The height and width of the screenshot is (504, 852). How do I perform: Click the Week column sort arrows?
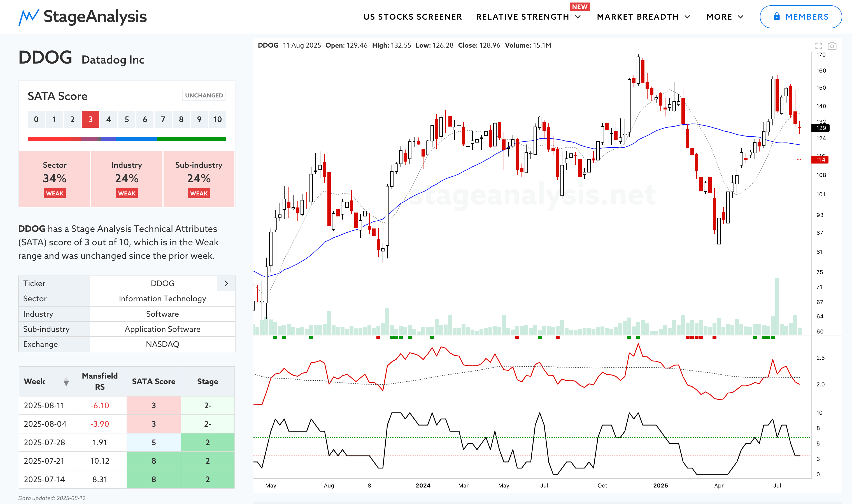(66, 382)
